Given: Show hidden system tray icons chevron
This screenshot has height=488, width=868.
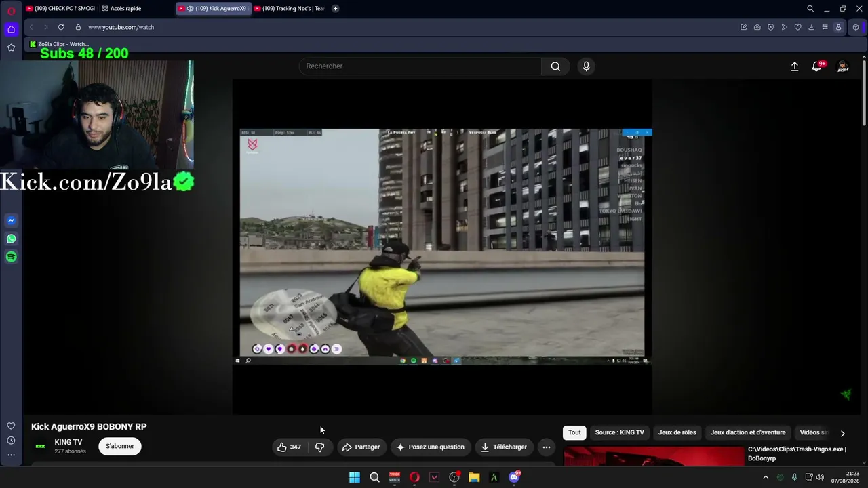Looking at the screenshot, I should (x=766, y=477).
